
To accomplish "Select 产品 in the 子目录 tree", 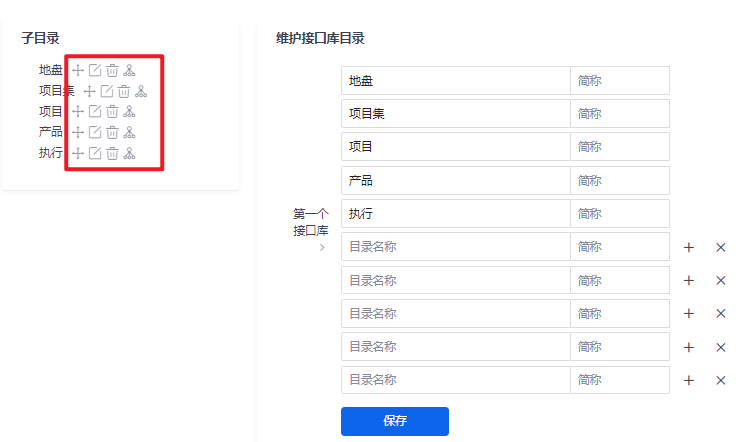I will point(51,132).
